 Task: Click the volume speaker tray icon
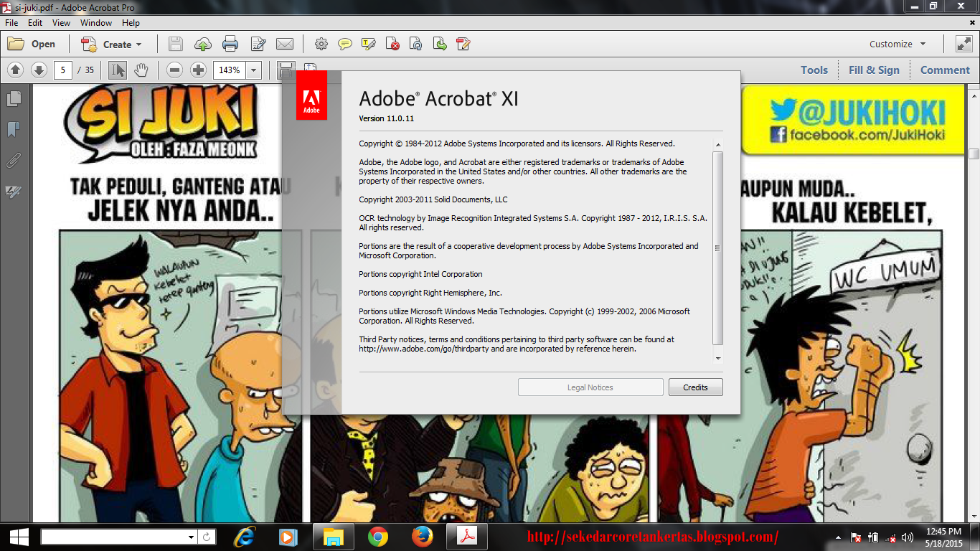coord(907,537)
